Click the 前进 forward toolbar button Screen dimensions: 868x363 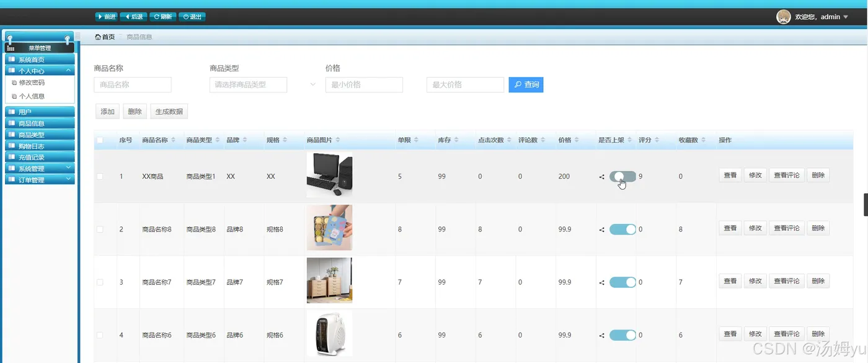pos(107,17)
